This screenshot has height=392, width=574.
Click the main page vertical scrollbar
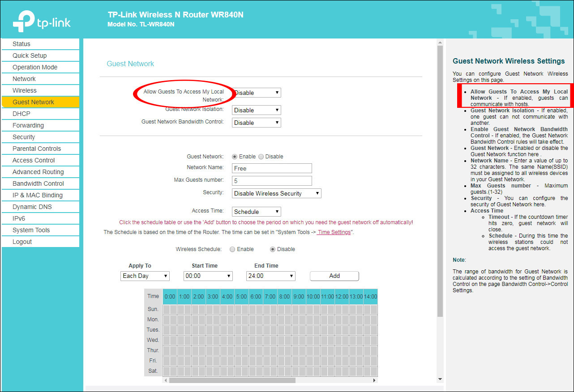point(440,181)
